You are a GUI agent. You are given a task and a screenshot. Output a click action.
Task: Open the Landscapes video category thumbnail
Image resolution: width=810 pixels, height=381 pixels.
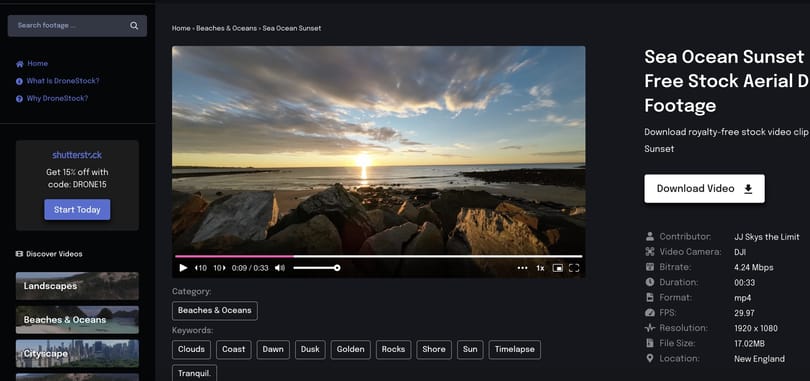point(77,286)
